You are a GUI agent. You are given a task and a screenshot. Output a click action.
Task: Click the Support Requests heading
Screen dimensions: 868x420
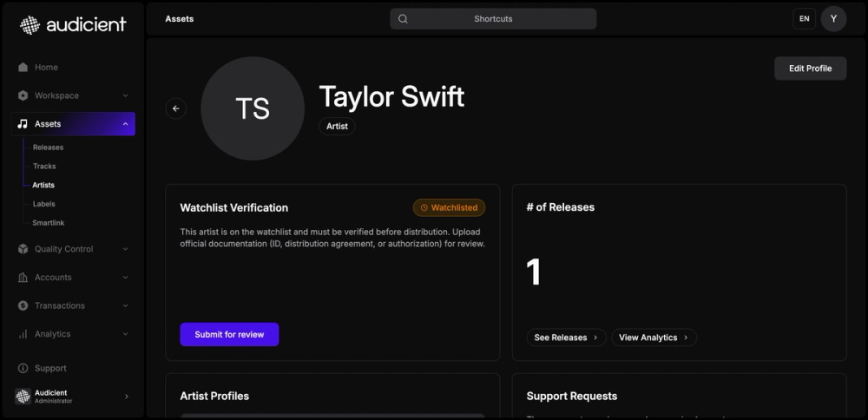pyautogui.click(x=572, y=397)
